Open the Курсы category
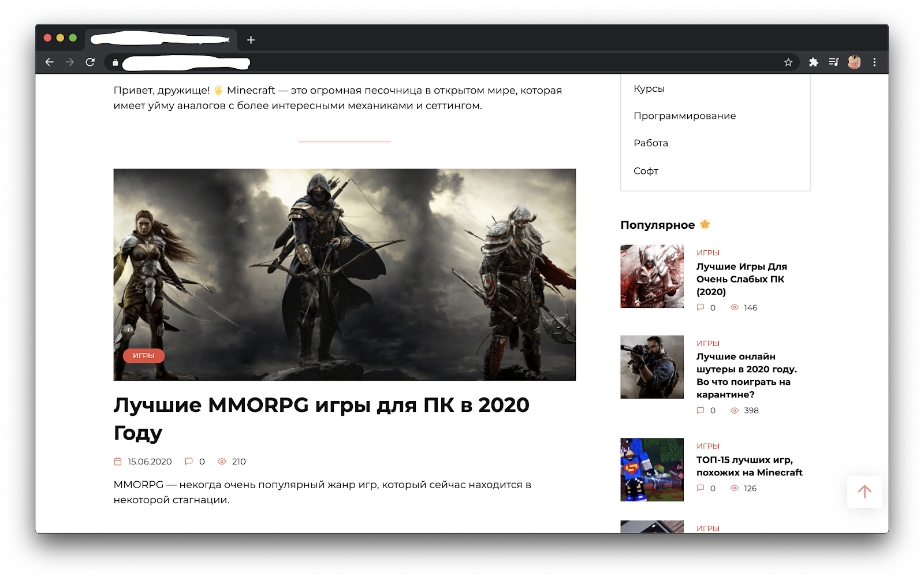 click(649, 89)
